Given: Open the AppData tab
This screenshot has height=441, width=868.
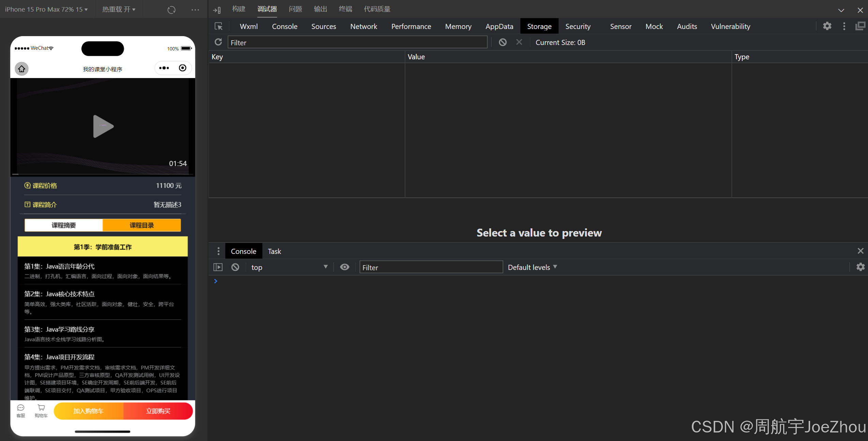Looking at the screenshot, I should coord(499,26).
